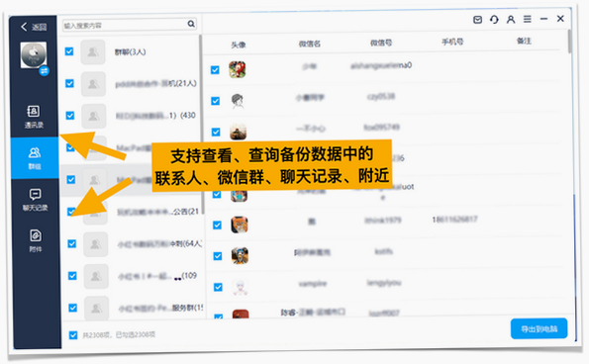The width and height of the screenshot is (589, 364).
Task: Click the avatar for think1979 contact
Action: click(240, 225)
